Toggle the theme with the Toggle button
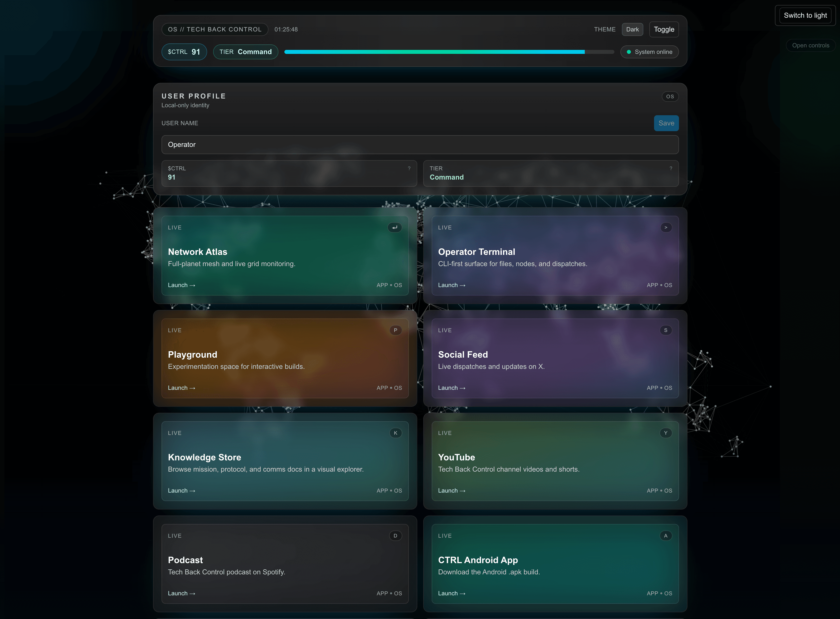This screenshot has width=840, height=619. (x=664, y=29)
